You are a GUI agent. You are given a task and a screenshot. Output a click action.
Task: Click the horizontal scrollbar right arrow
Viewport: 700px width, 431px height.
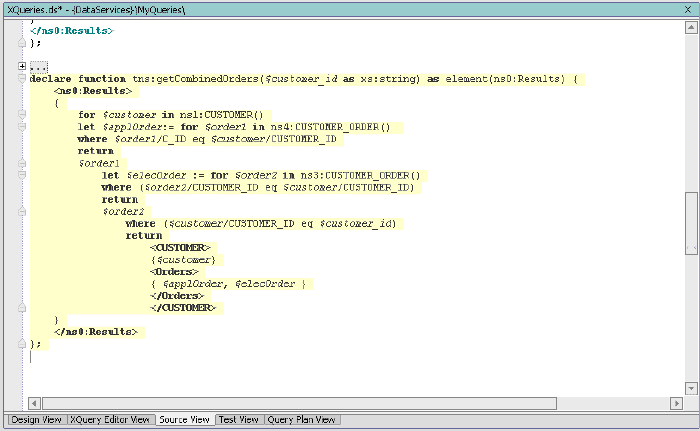click(x=676, y=403)
